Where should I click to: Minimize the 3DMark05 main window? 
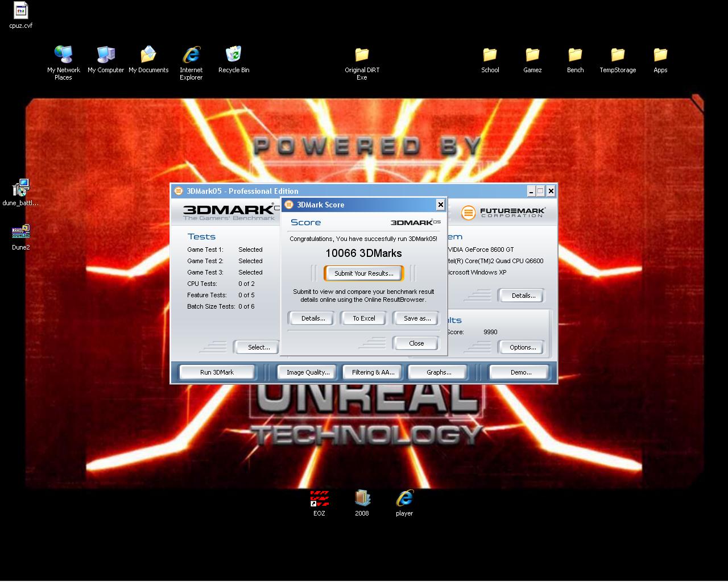coord(531,191)
